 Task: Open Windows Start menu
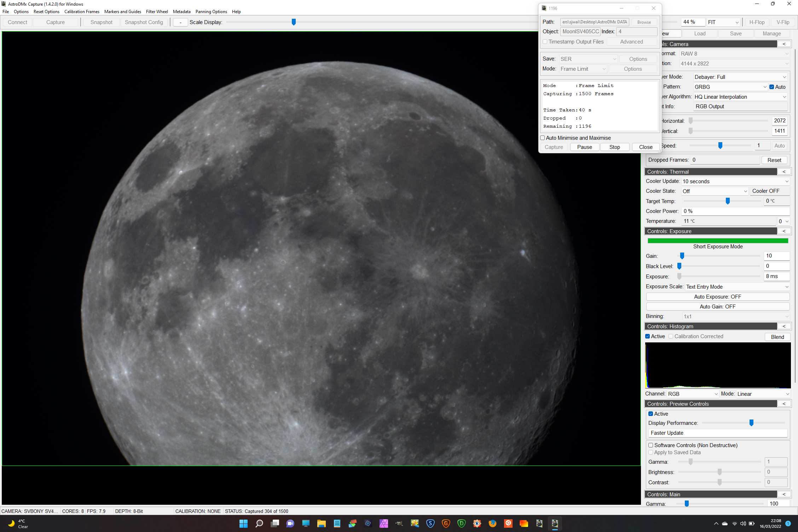(x=243, y=524)
